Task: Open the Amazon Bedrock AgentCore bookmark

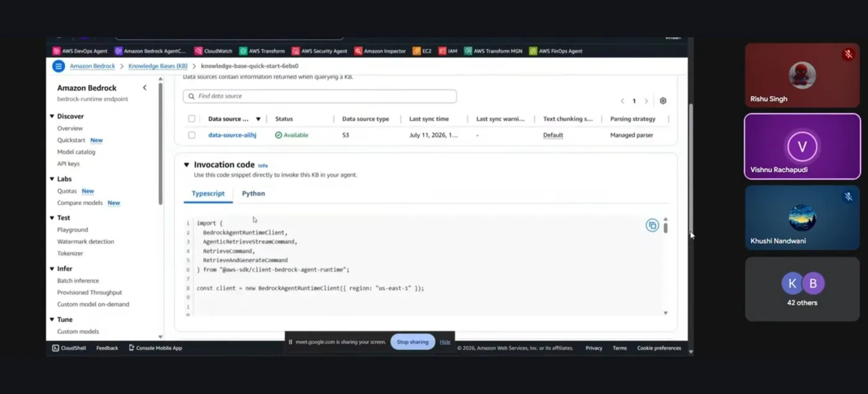Action: [x=151, y=51]
